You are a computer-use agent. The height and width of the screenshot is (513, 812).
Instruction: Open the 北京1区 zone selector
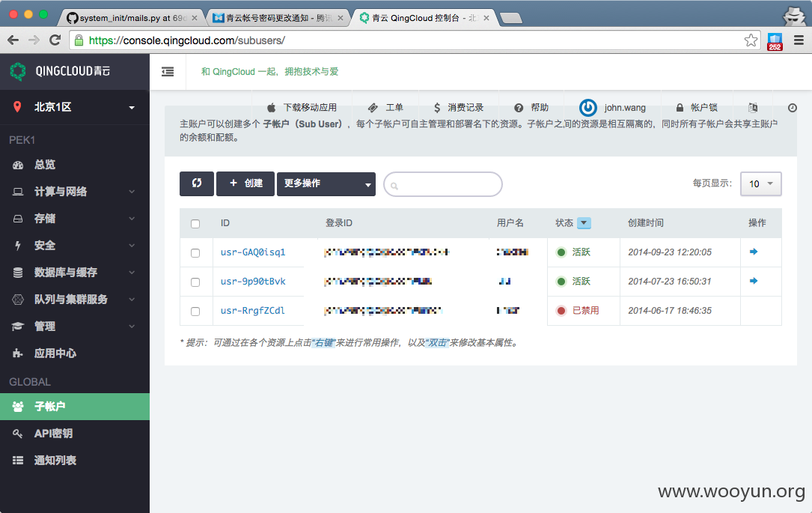(x=75, y=107)
